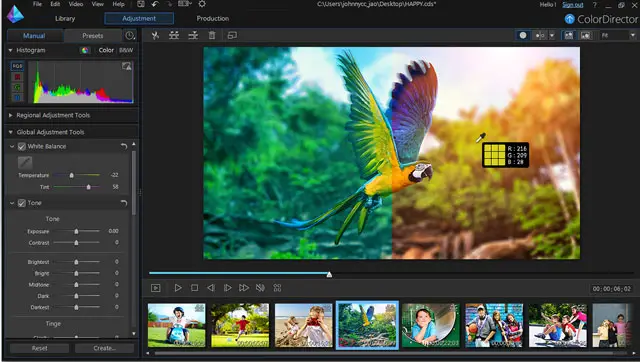Click the trash delete icon in toolbar
This screenshot has height=362, width=640.
(212, 36)
